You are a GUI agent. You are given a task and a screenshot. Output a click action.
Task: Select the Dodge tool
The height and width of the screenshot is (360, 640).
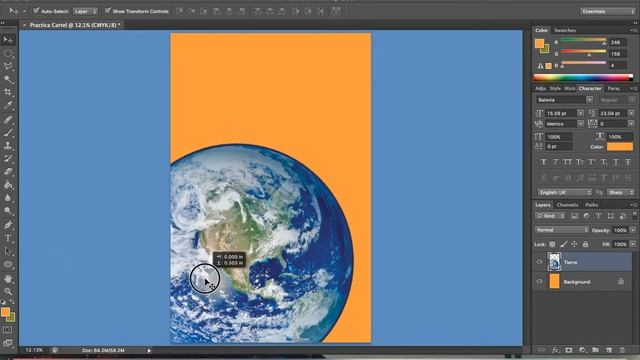(8, 211)
